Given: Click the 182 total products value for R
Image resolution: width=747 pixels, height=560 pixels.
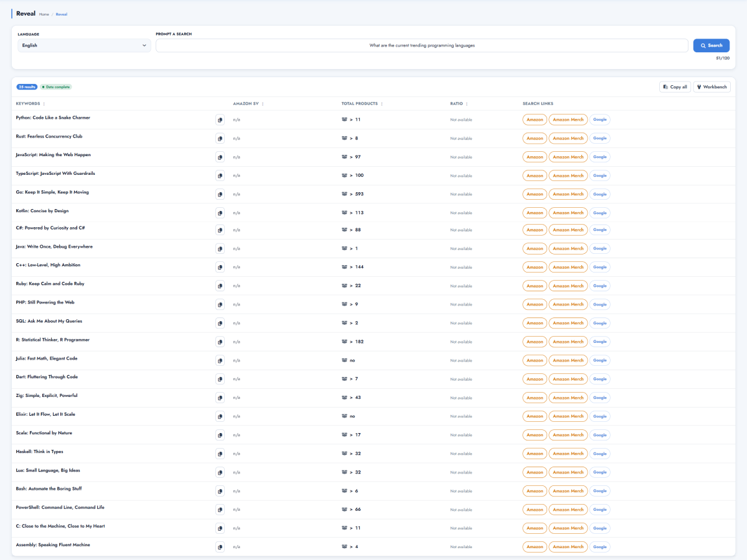Looking at the screenshot, I should 359,342.
